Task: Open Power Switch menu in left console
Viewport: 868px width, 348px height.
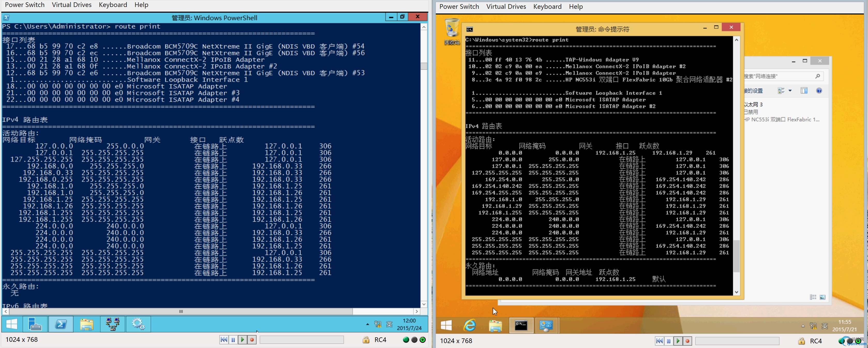Action: pos(25,5)
